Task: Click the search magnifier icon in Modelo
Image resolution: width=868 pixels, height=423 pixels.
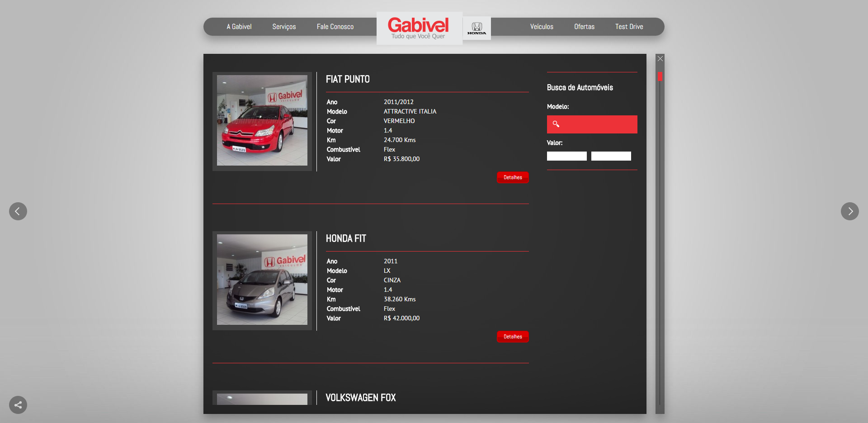Action: 556,124
